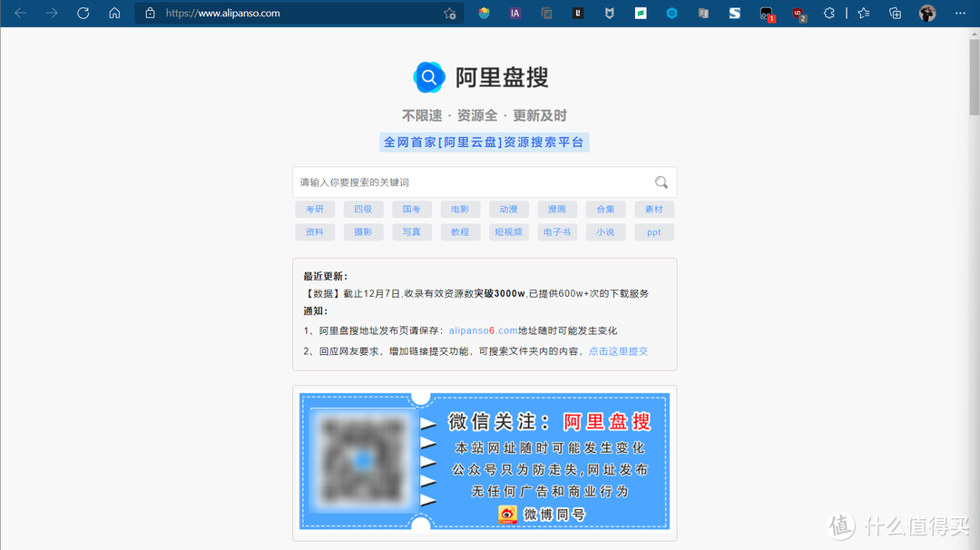Click the blurred QR code image
Viewport: 980px width, 550px height.
point(362,461)
